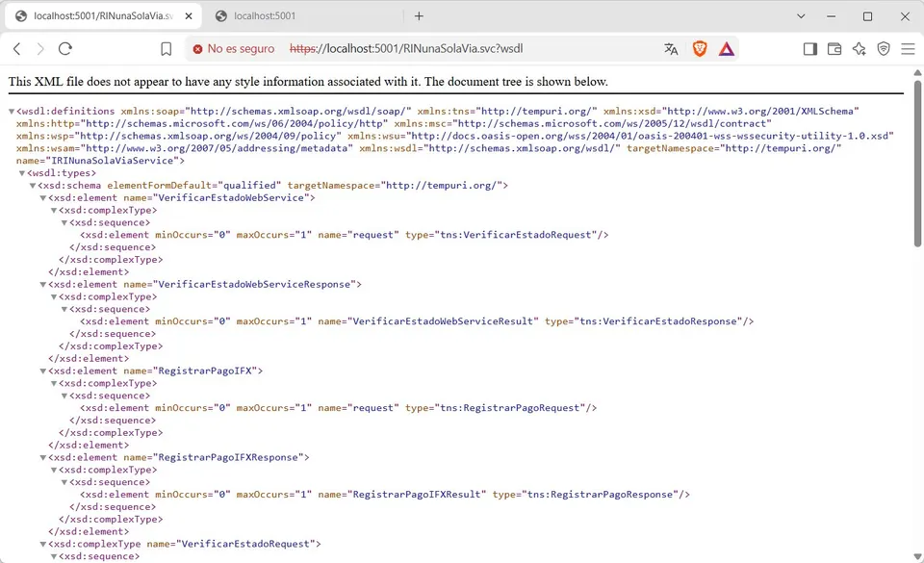Open a new browser tab

[419, 16]
